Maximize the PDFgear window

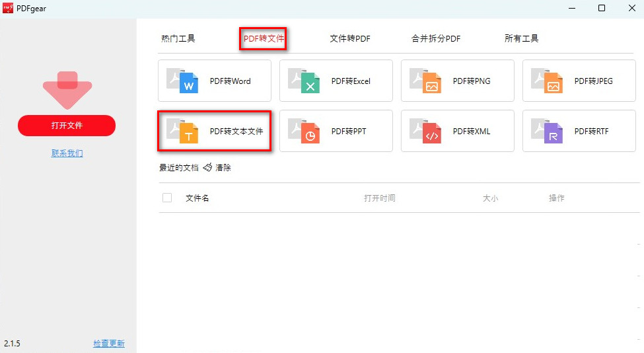pyautogui.click(x=602, y=8)
